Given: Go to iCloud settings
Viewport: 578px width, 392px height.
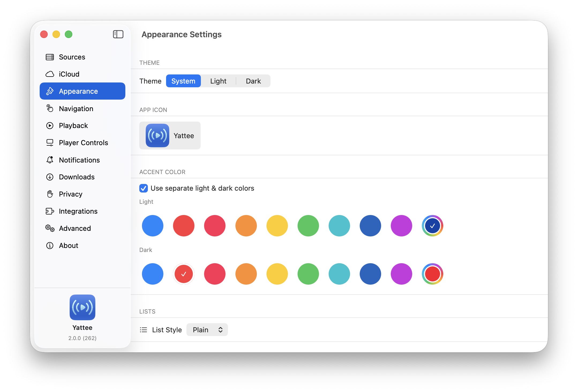Looking at the screenshot, I should point(82,74).
